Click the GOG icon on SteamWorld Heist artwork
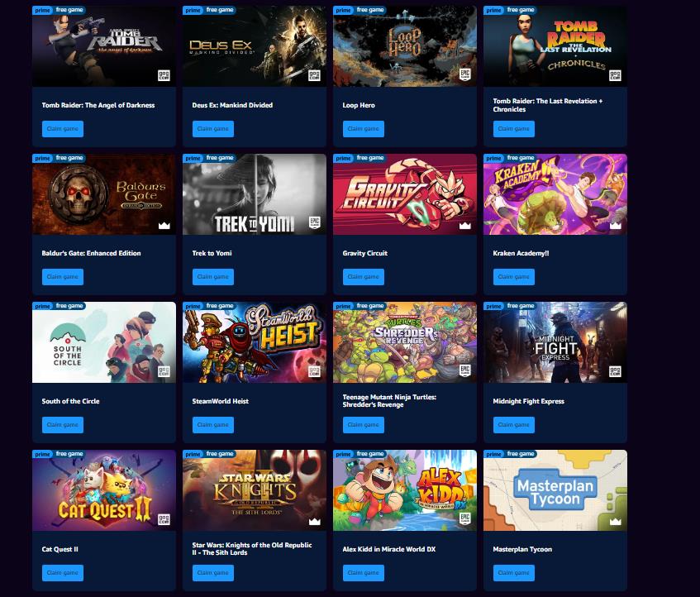This screenshot has width=700, height=597. coord(314,371)
